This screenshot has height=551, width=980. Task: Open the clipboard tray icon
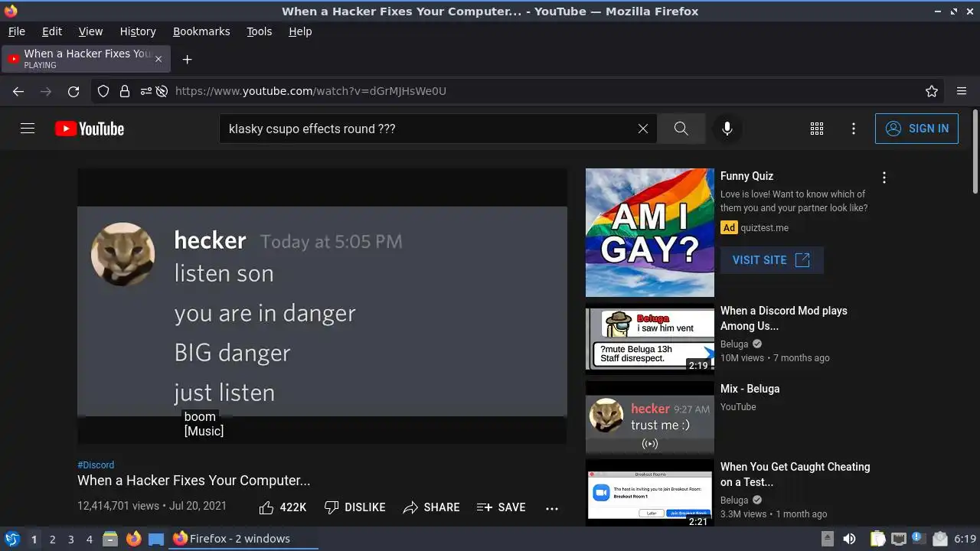tap(877, 539)
